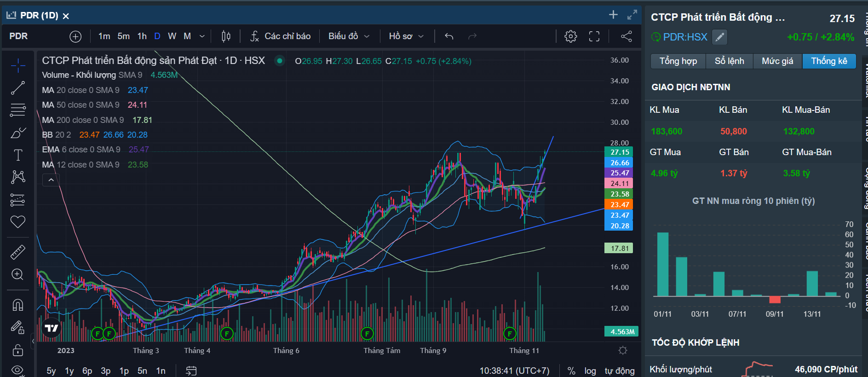Select the 5m timeframe
The height and width of the screenshot is (377, 868).
point(124,36)
